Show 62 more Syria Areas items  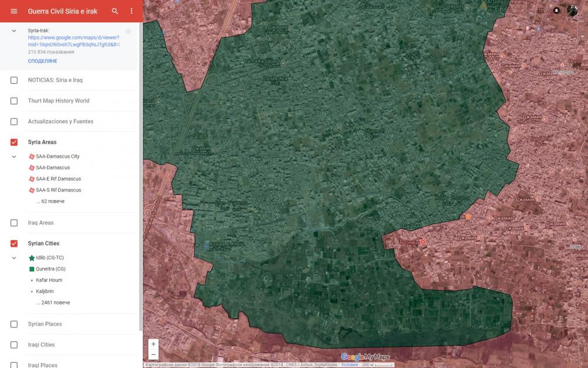point(50,201)
